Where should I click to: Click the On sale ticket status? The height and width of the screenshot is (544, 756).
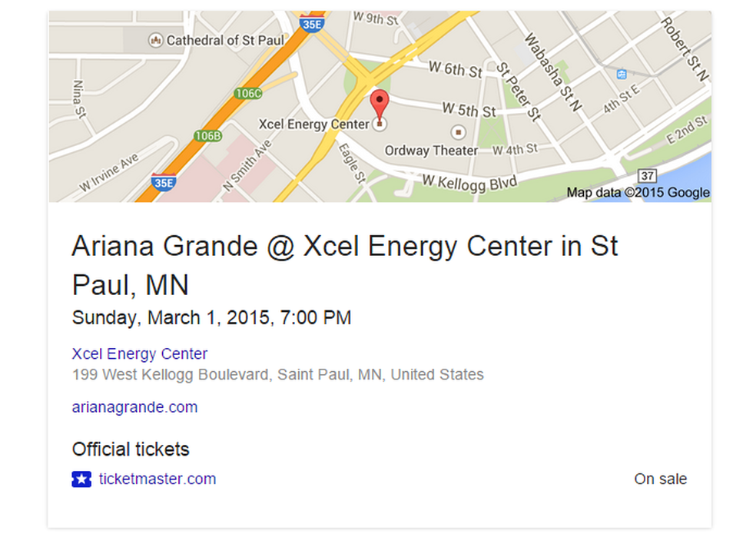660,479
